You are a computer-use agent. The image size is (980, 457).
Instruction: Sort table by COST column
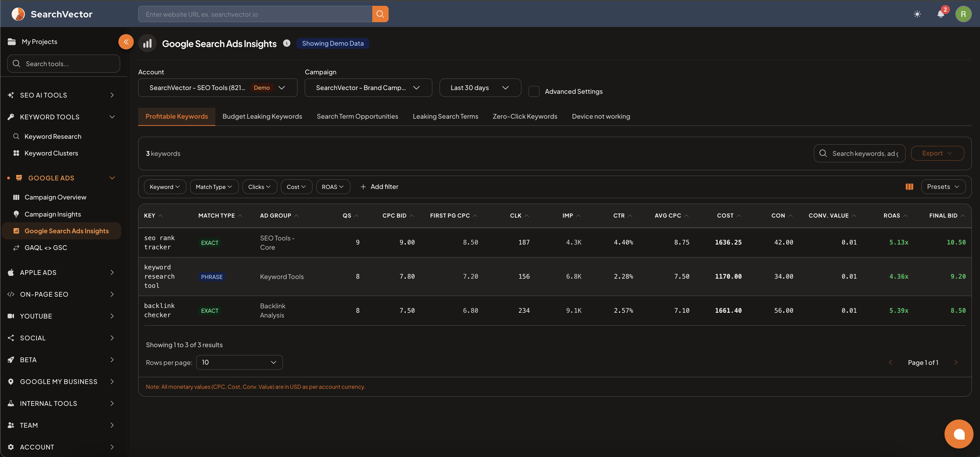(729, 216)
